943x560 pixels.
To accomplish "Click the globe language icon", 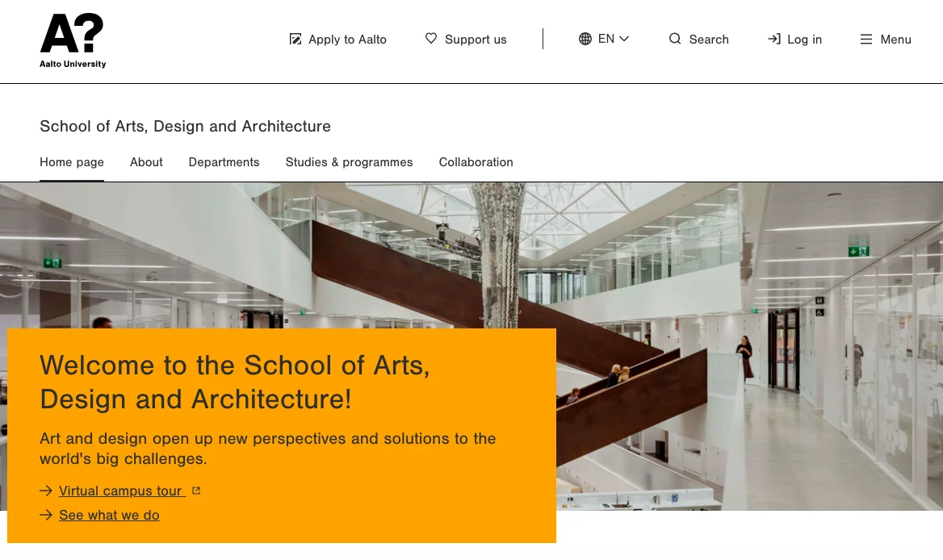I will click(x=585, y=39).
